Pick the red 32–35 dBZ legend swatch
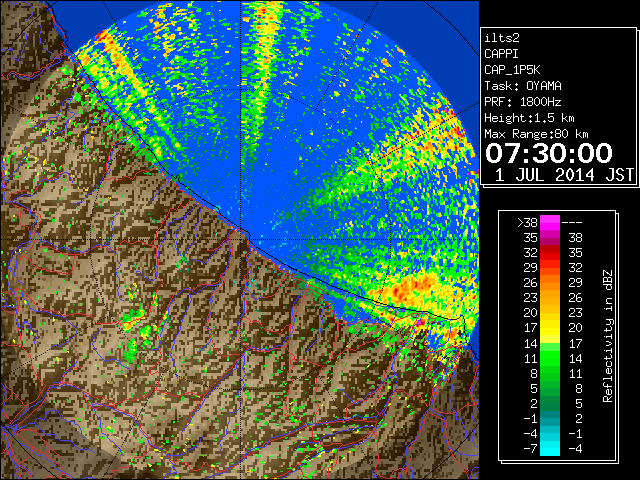640x480 pixels. coord(550,253)
